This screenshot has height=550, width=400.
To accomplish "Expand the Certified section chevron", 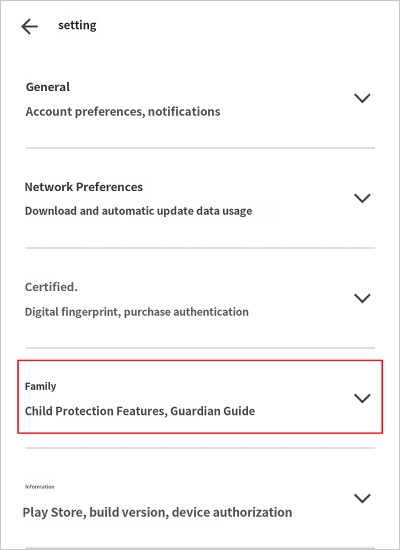I will 362,298.
